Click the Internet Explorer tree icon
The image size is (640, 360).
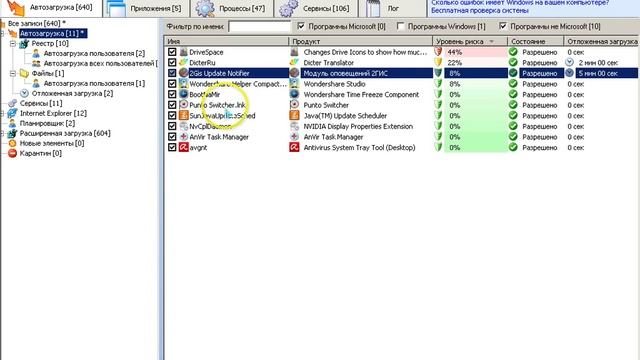click(x=12, y=113)
